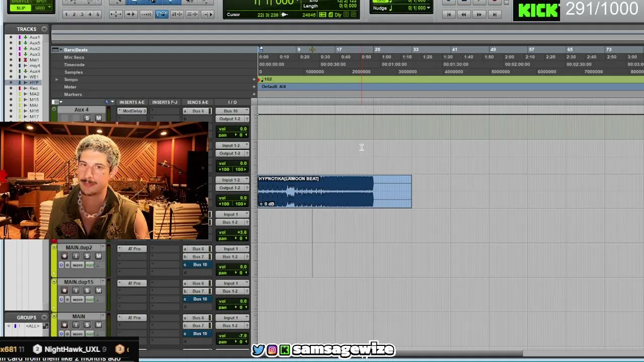Mute the Aux 4 track
Viewport: 644px width, 362px height.
[99, 118]
